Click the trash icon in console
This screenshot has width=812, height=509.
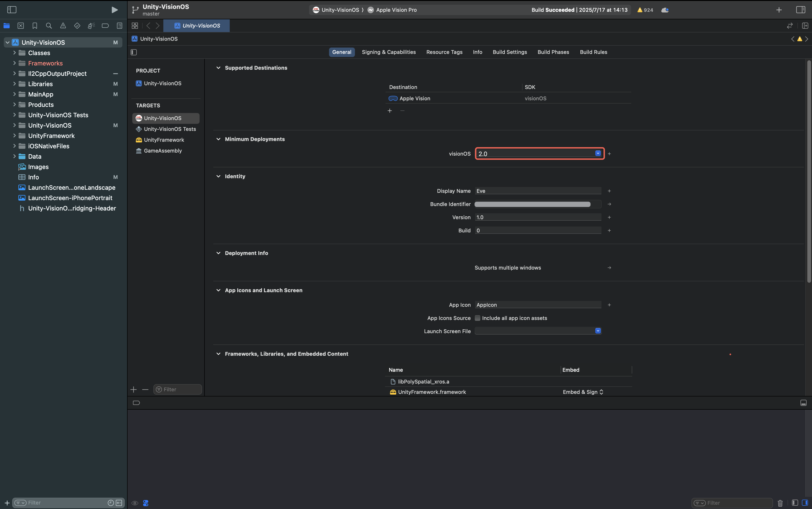(780, 503)
